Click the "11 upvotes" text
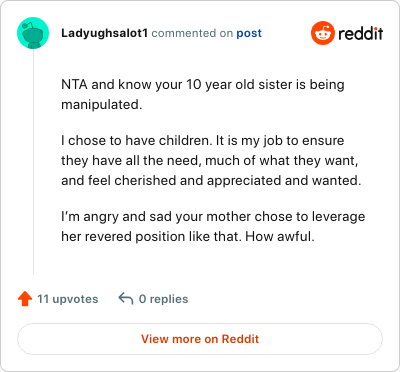The width and height of the screenshot is (400, 372). [68, 299]
